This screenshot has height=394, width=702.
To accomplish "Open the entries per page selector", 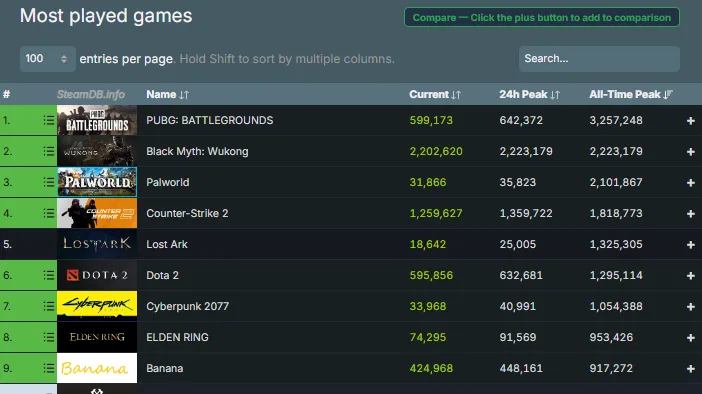I will (x=47, y=59).
